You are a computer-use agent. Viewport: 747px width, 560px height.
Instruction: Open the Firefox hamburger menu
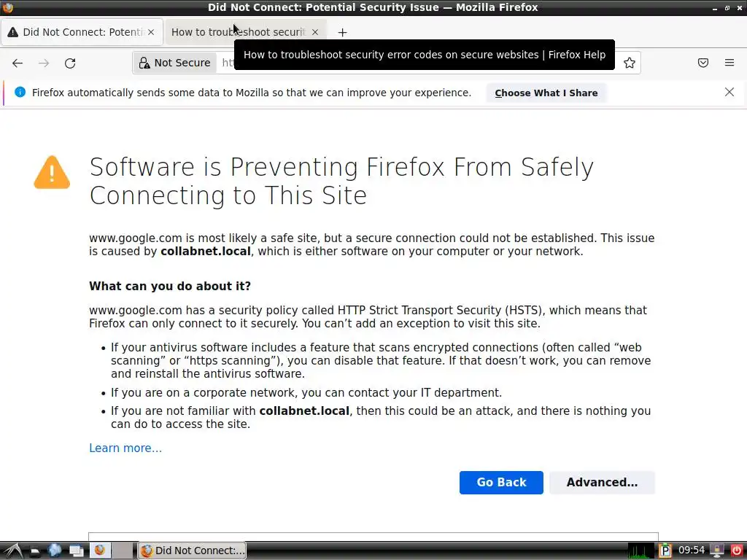pyautogui.click(x=729, y=63)
